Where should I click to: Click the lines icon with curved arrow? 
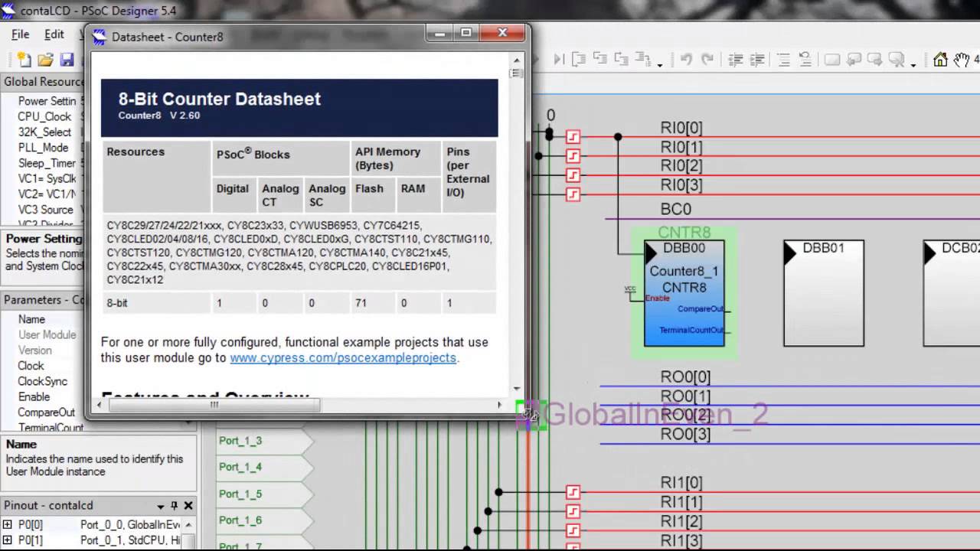pos(805,59)
